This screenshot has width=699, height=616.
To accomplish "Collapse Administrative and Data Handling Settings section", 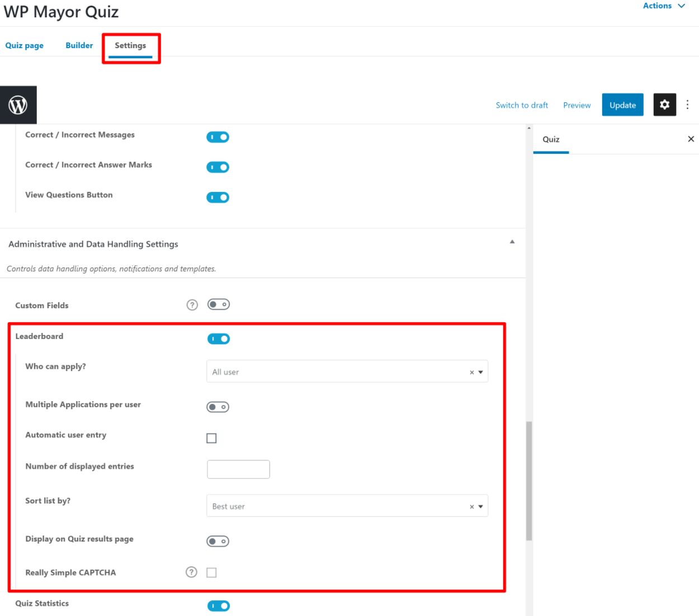I will pos(512,242).
